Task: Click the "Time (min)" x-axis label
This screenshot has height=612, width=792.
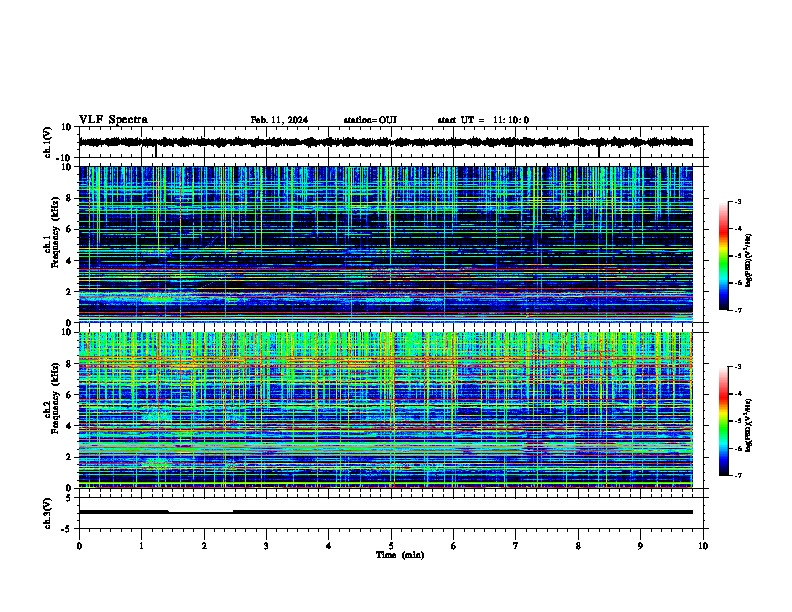Action: (x=400, y=555)
